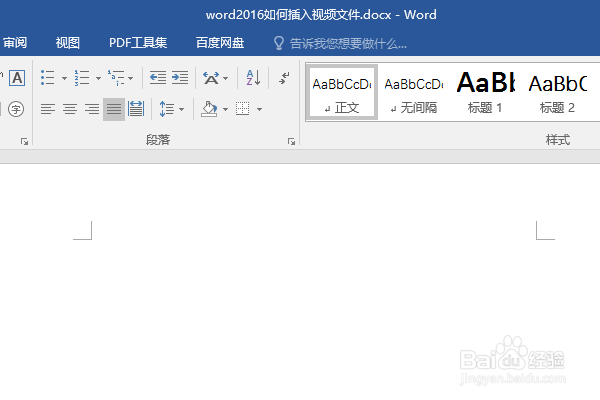Open the PDF工具集 tab

[138, 43]
